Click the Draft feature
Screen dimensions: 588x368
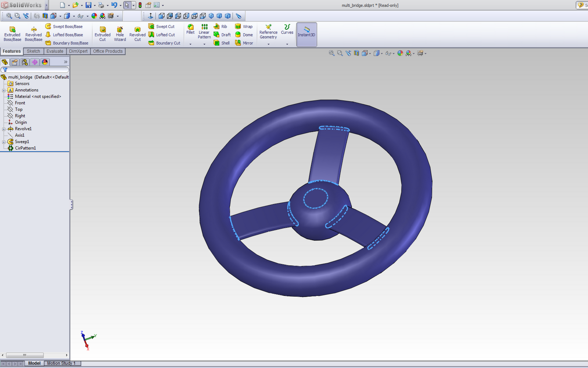[222, 35]
